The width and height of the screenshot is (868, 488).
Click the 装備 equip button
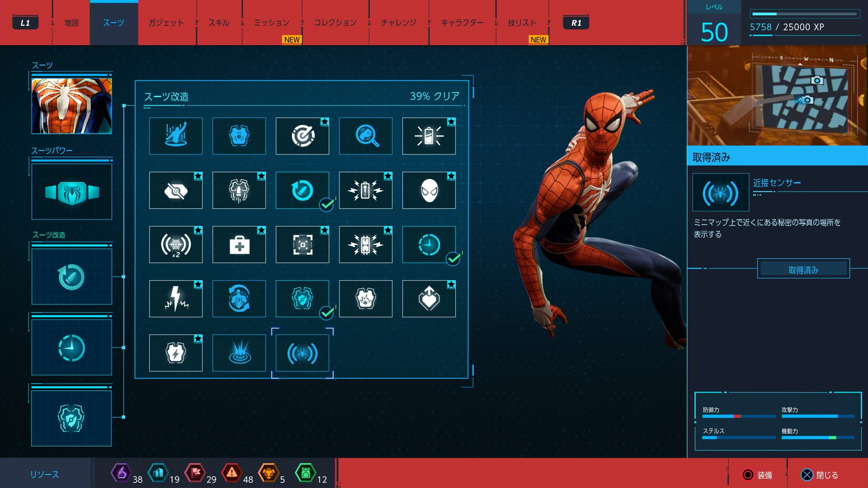(x=758, y=475)
